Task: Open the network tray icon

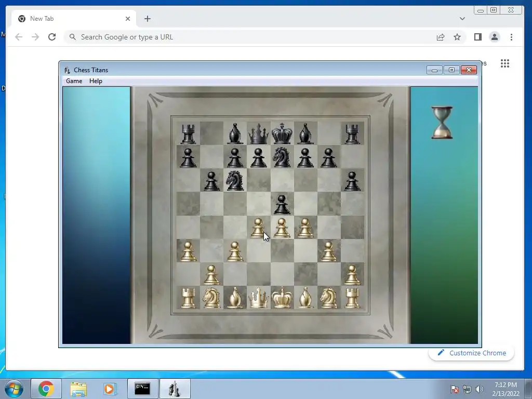Action: [x=467, y=389]
